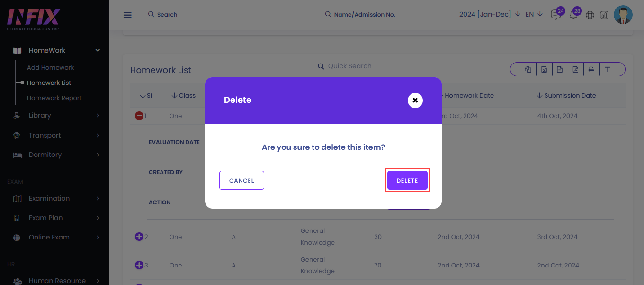Open Add Homework menu item
The width and height of the screenshot is (644, 285).
[x=51, y=67]
